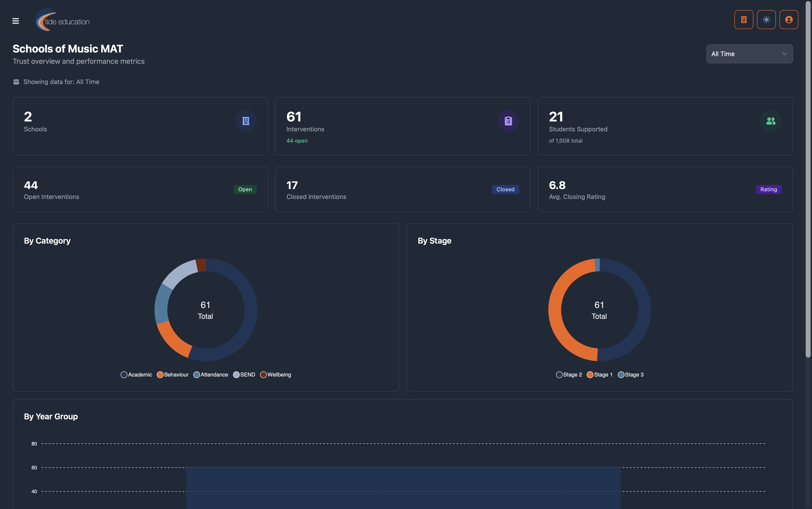Click the '44 open' link on the Interventions card
Viewport: 812px width, 509px height.
[x=297, y=140]
